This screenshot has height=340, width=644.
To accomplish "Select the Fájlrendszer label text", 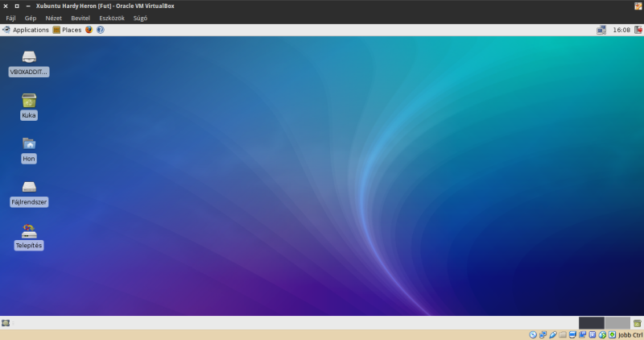I will click(29, 202).
